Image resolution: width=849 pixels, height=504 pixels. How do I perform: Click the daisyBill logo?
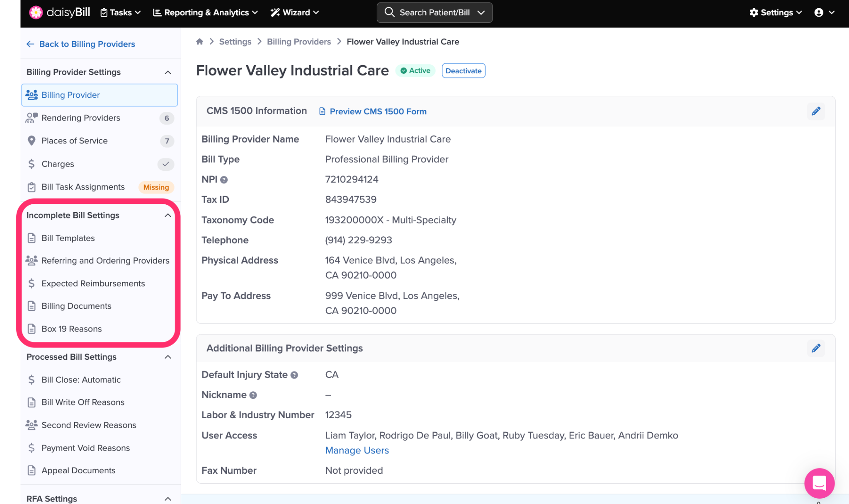(59, 12)
